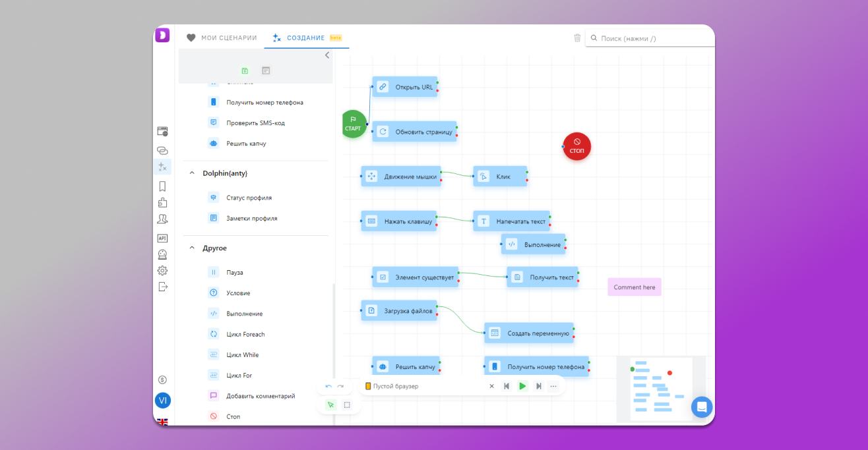Viewport: 868px width, 450px height.
Task: Click the logout icon in the sidebar
Action: pyautogui.click(x=163, y=287)
